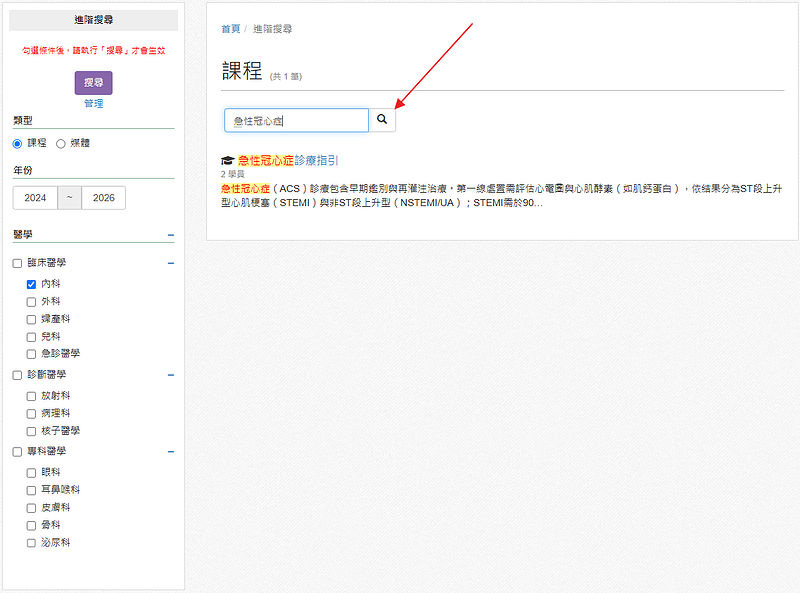Check the 診斷醫學 checkbox
Image resolution: width=800 pixels, height=593 pixels.
coord(17,375)
